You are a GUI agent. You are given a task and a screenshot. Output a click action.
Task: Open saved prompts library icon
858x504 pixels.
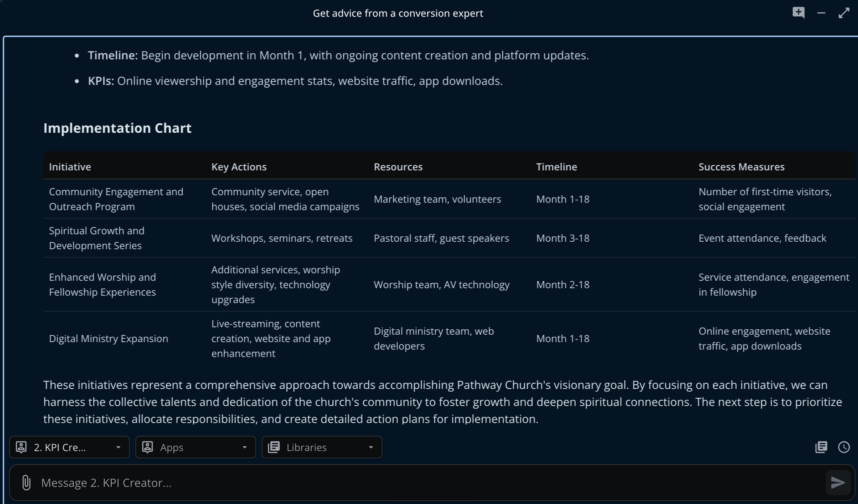[x=821, y=447]
